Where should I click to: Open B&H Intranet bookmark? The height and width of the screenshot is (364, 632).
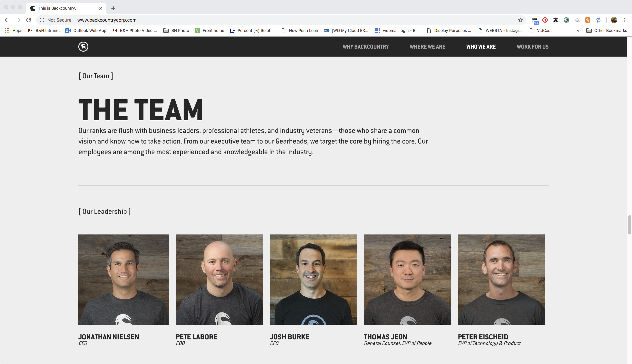[x=44, y=30]
